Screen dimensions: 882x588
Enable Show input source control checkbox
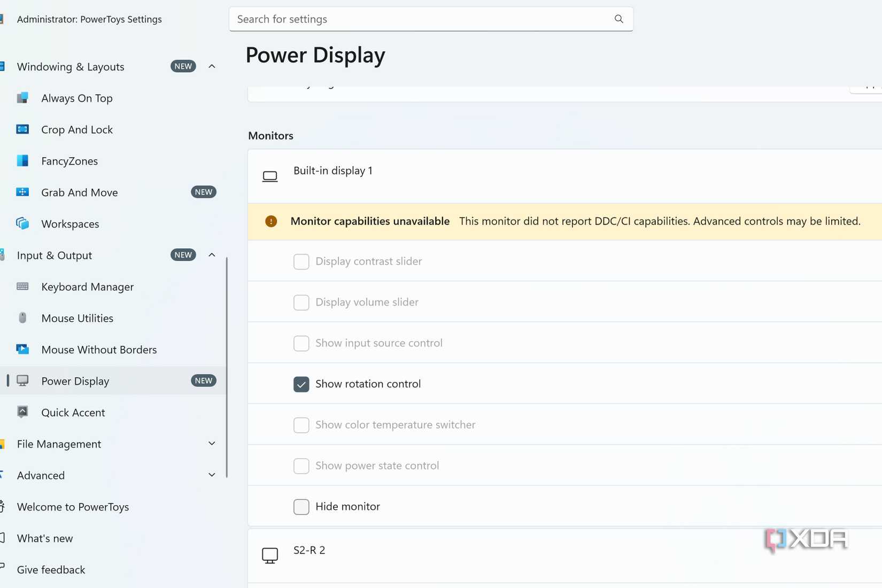pyautogui.click(x=301, y=343)
